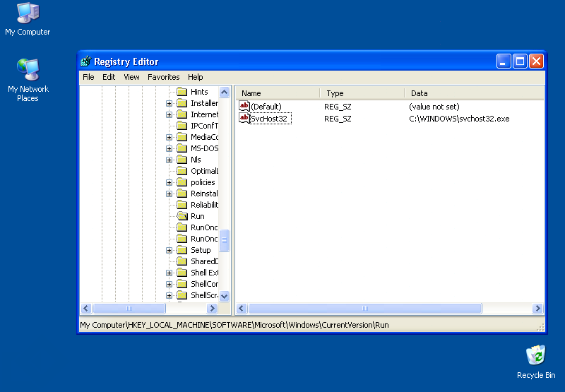Click the Nls folder icon
Screen dimensions: 565x392
182,159
